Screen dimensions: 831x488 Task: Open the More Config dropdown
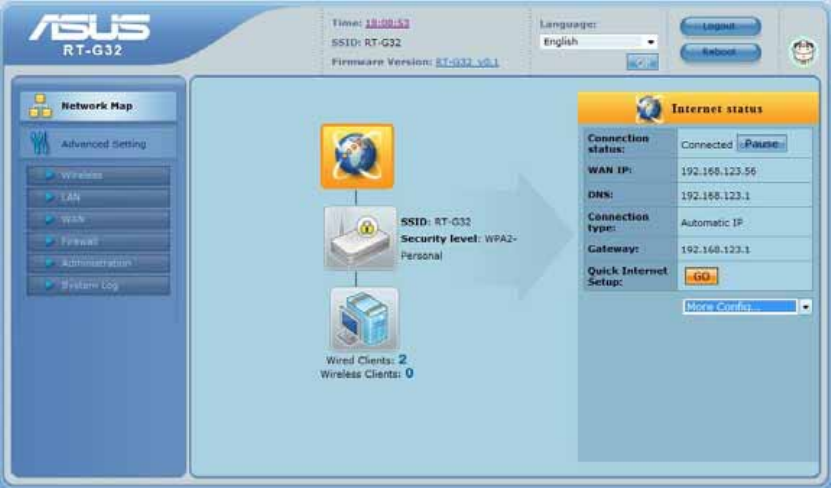pyautogui.click(x=747, y=306)
